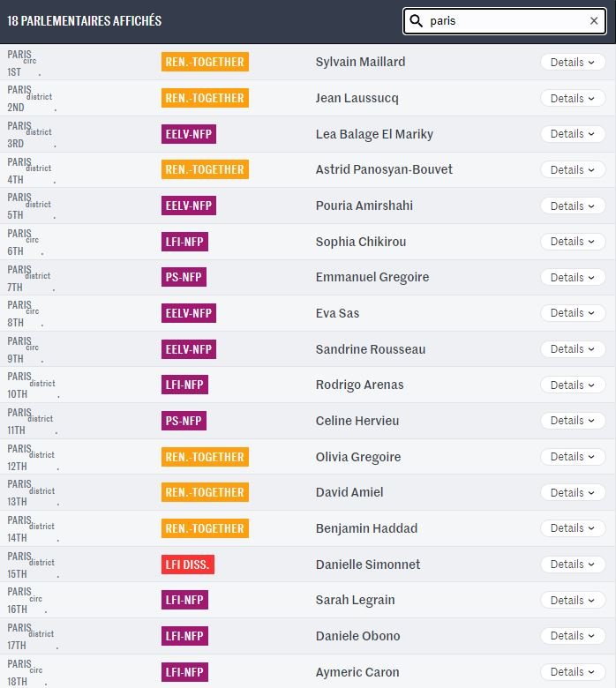Screen dimensions: 616x688
Task: Click the PS-NFP tag on Celine Hervieu's row
Action: (184, 421)
